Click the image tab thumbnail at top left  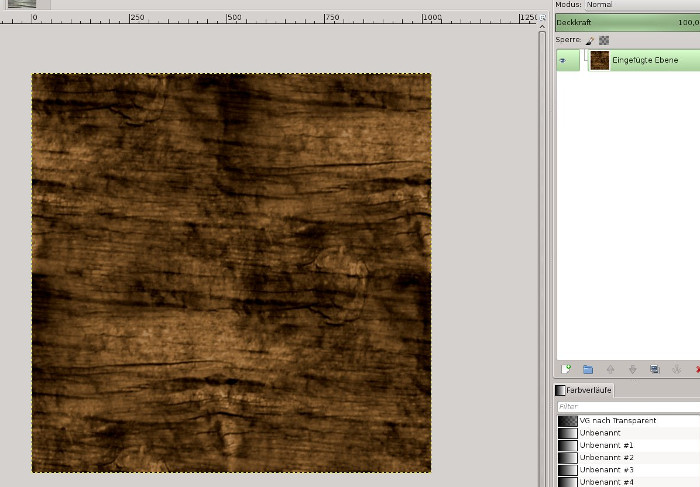21,4
